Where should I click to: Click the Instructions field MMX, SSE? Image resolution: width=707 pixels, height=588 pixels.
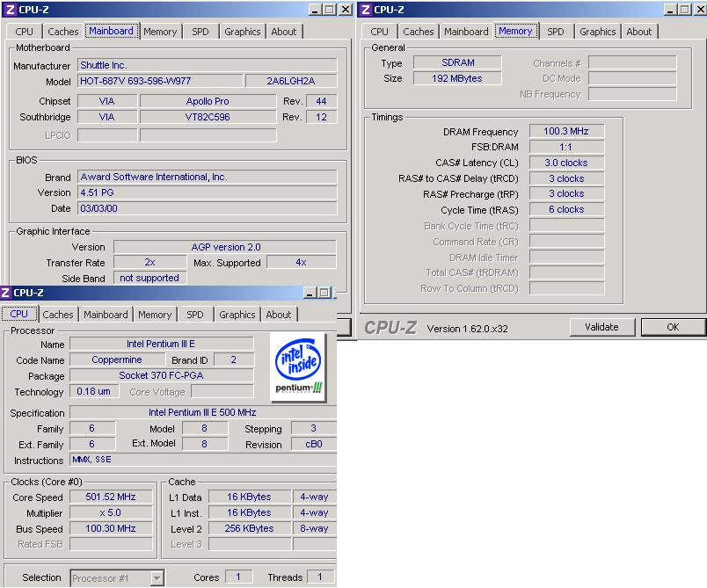[203, 460]
